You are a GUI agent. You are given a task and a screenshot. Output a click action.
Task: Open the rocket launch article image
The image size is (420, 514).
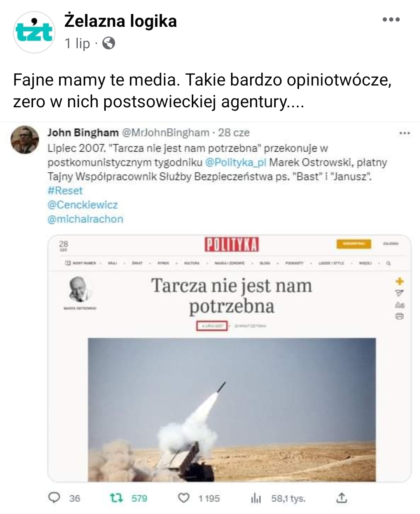tap(232, 410)
